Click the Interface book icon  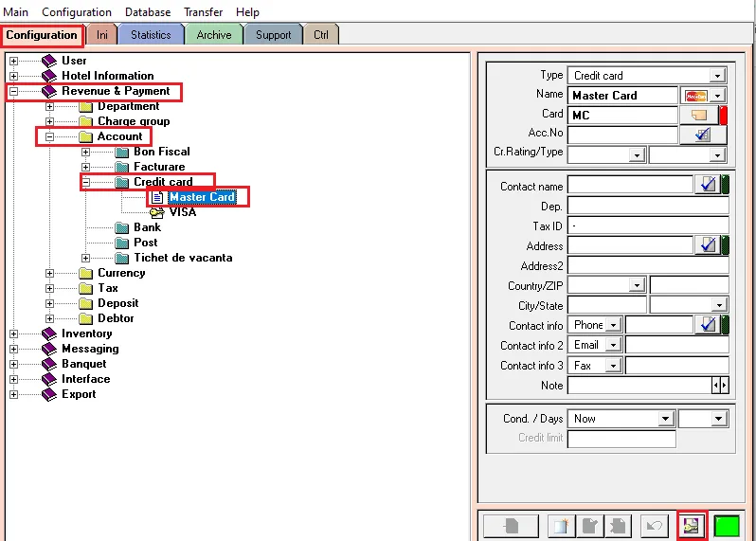[x=49, y=379]
